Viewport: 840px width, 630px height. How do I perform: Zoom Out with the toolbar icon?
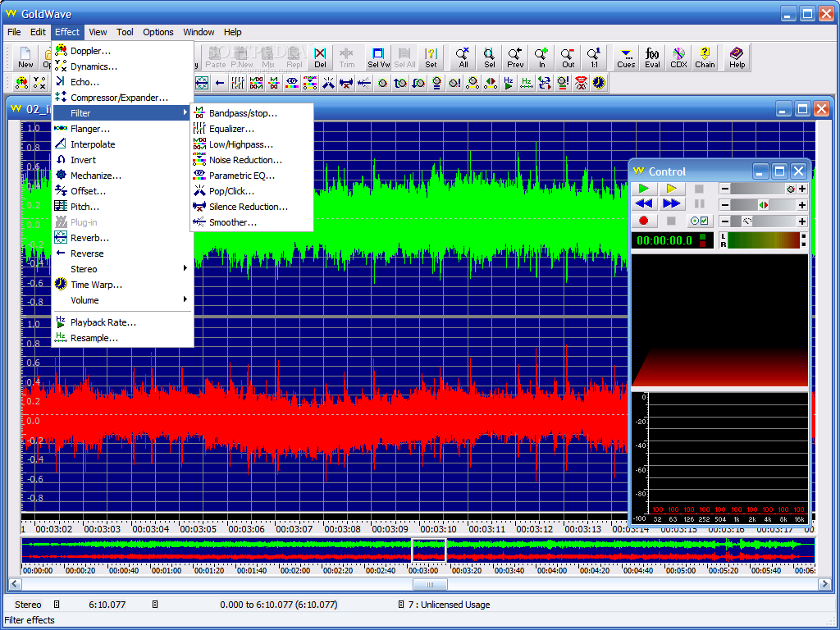[568, 57]
